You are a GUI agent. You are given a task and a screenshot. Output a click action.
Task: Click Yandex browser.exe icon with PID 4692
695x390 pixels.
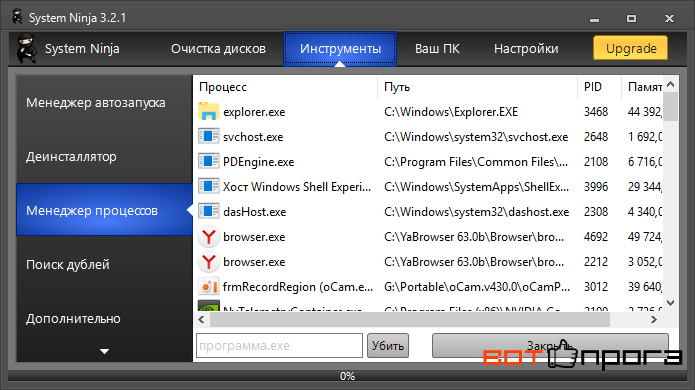[208, 237]
